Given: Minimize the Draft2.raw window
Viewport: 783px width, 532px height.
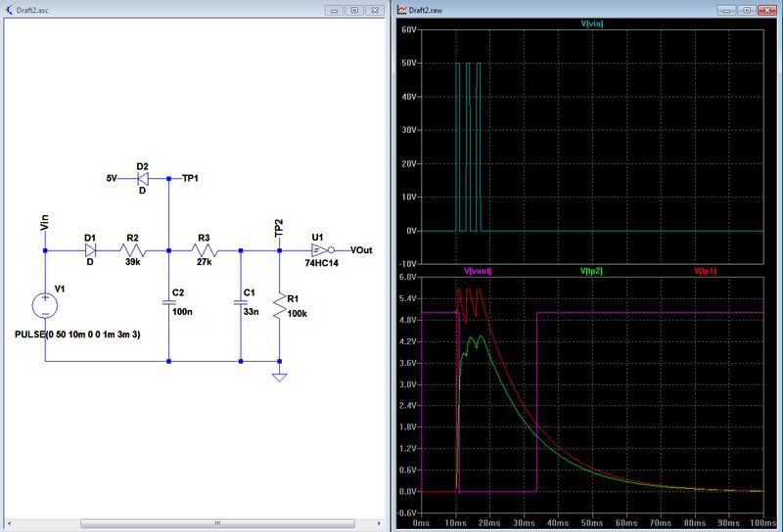Looking at the screenshot, I should coord(726,10).
